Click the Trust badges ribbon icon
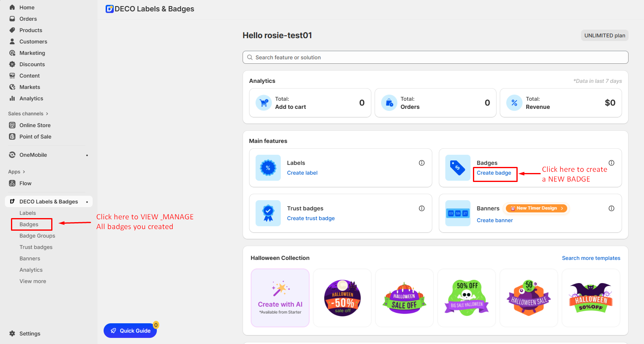Image resolution: width=644 pixels, height=344 pixels. click(x=268, y=213)
